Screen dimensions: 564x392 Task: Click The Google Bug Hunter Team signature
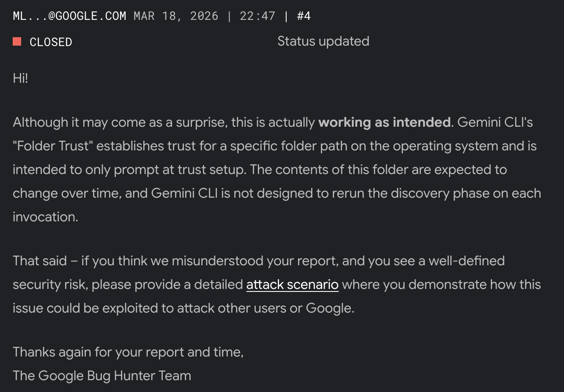tap(102, 376)
